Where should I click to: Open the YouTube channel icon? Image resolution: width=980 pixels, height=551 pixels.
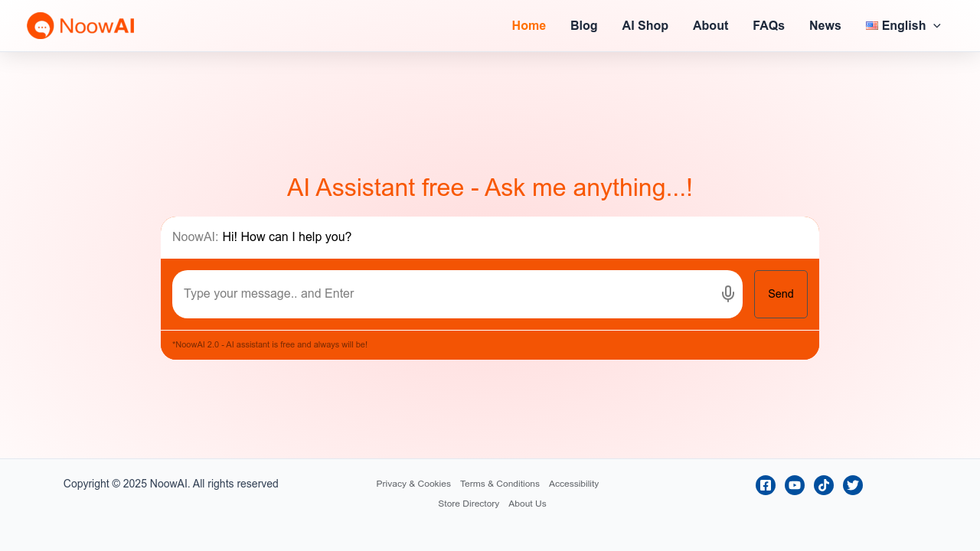pyautogui.click(x=794, y=484)
